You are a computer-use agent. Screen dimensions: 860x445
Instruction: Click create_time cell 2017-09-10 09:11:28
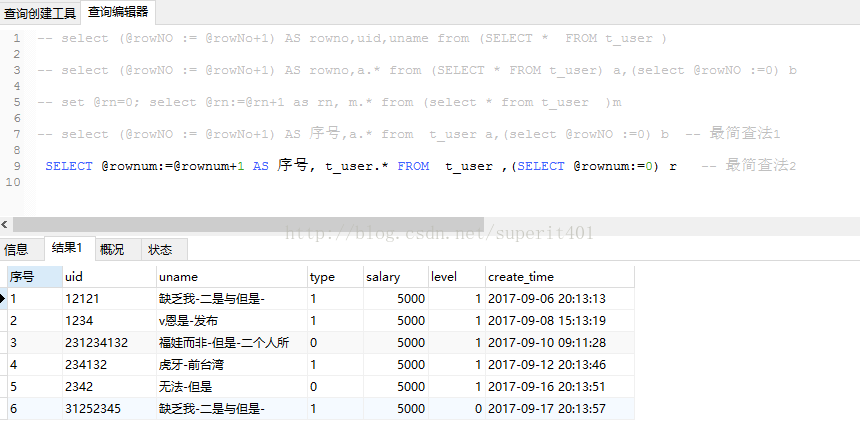coord(559,342)
